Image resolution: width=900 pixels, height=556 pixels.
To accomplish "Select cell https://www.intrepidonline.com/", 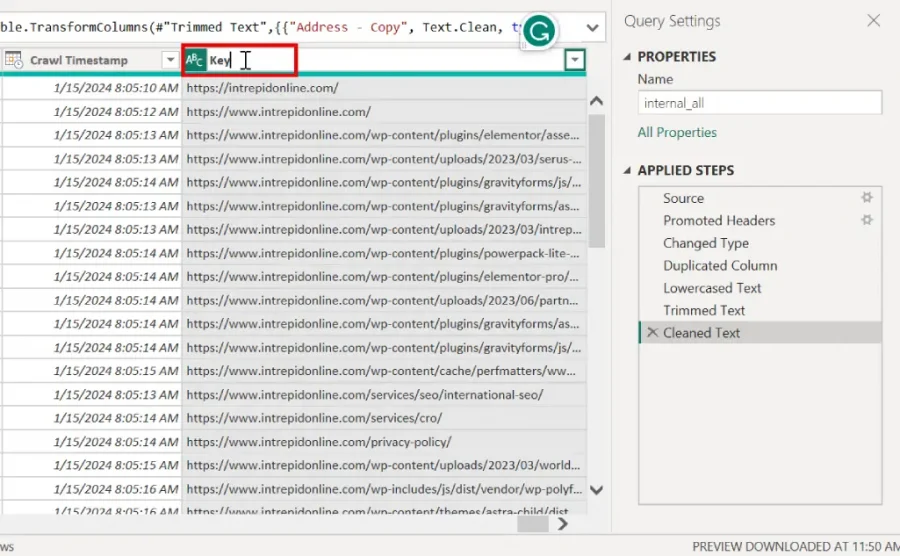I will 384,111.
